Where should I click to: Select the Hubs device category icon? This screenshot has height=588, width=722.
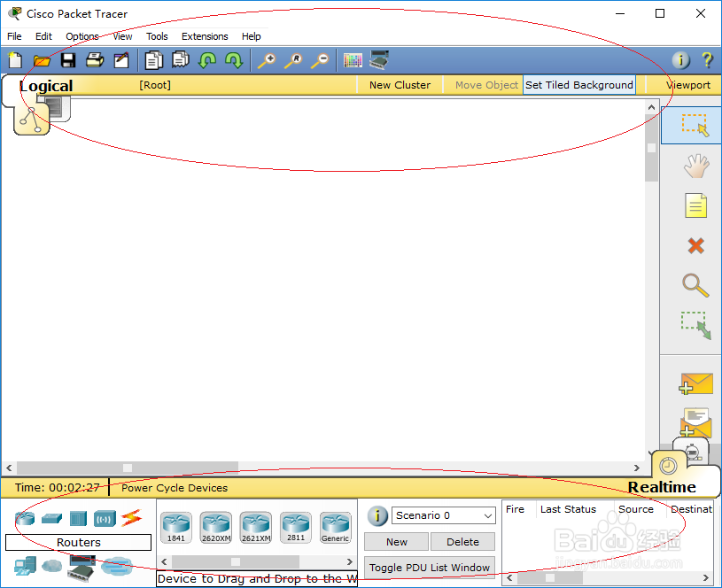tap(78, 519)
